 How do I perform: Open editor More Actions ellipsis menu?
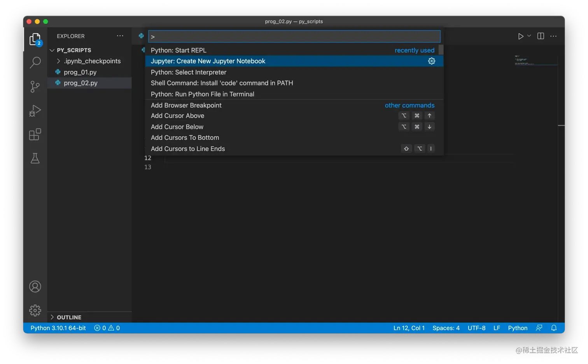point(553,36)
